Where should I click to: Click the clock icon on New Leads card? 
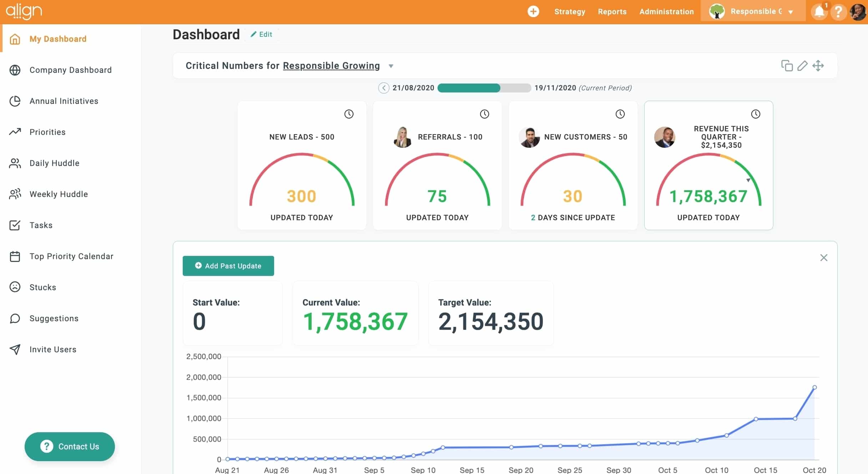click(x=349, y=114)
